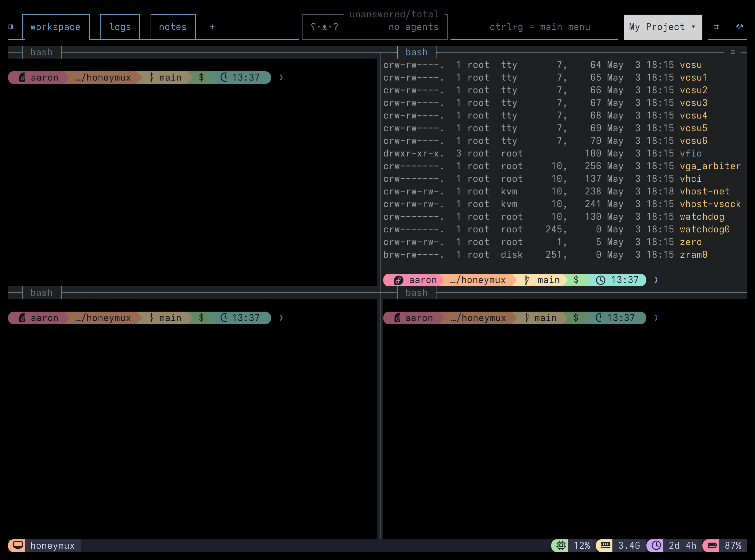Click the hammer tools icon at top right
The width and height of the screenshot is (755, 560).
tap(740, 27)
